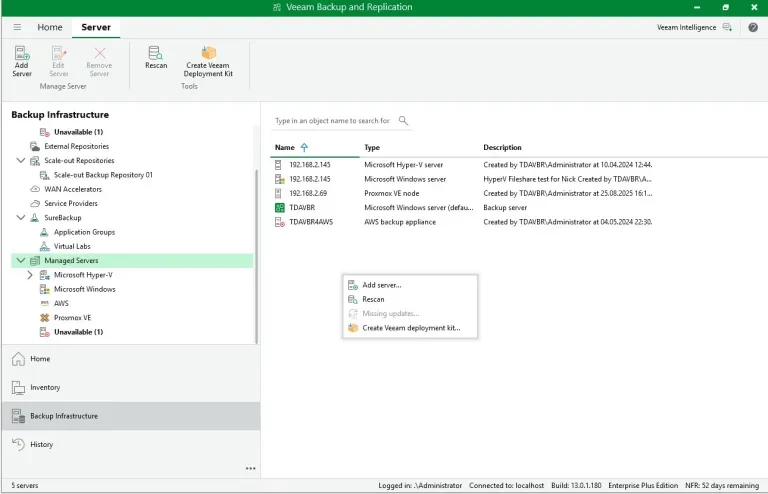Screen dimensions: 768x494
Task: Select the Proxmox VE tree node icon
Action: pos(45,317)
